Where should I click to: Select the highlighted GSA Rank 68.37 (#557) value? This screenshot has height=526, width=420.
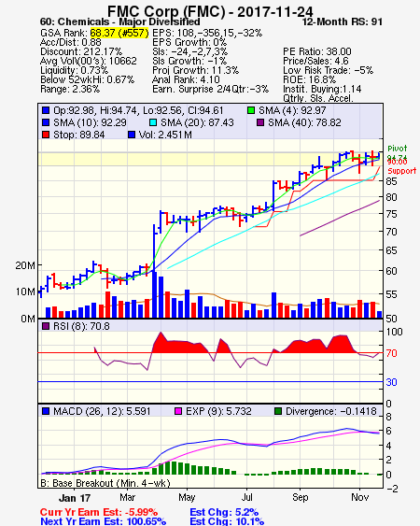[119, 33]
